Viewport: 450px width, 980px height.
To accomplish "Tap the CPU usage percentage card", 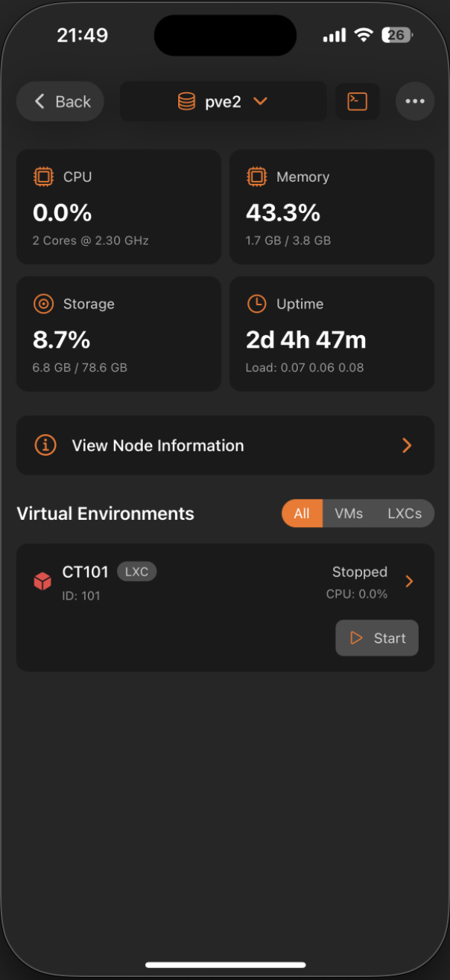I will 118,206.
